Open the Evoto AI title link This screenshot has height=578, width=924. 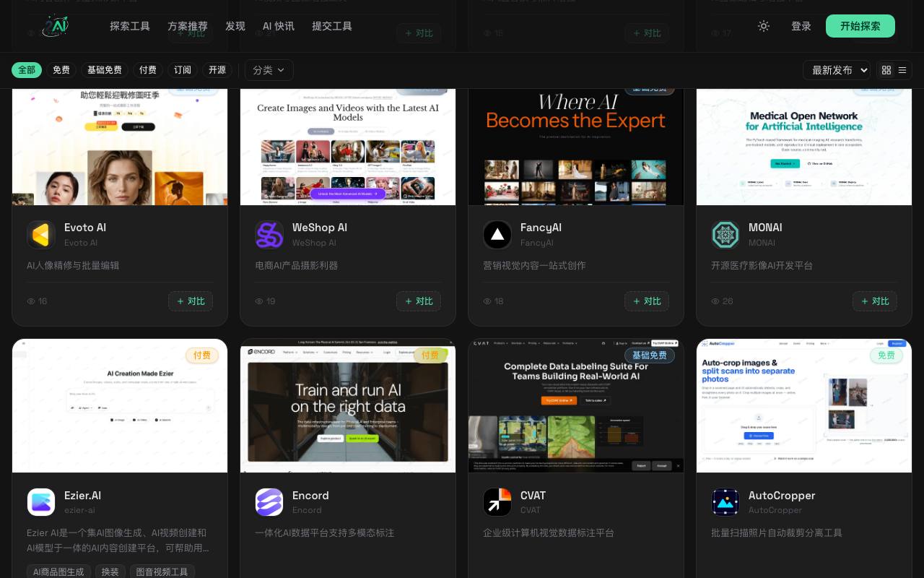click(x=85, y=228)
